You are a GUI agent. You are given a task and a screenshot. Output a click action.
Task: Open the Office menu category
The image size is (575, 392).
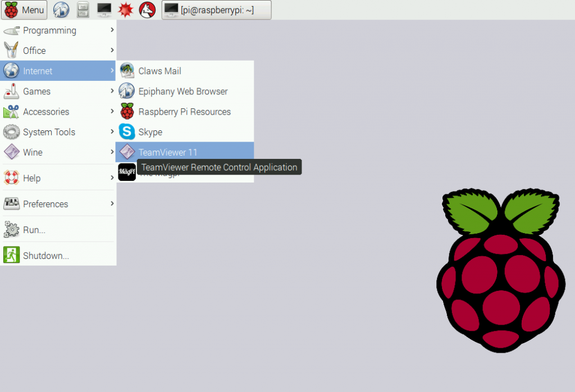click(58, 51)
